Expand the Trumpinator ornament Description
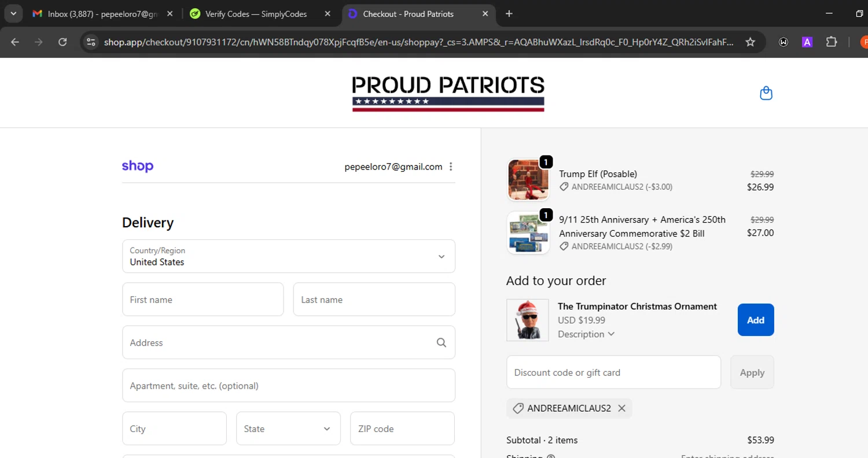 [x=586, y=334]
